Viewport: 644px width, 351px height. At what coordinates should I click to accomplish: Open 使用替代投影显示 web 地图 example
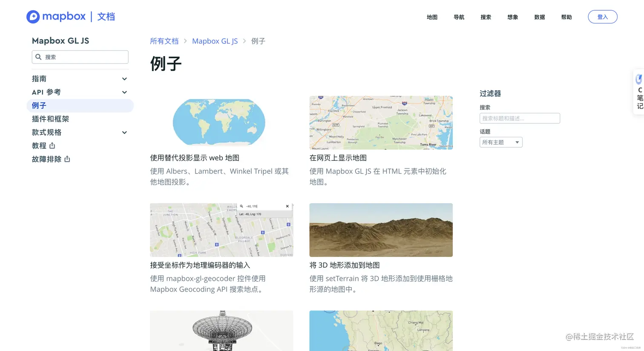[x=195, y=158]
